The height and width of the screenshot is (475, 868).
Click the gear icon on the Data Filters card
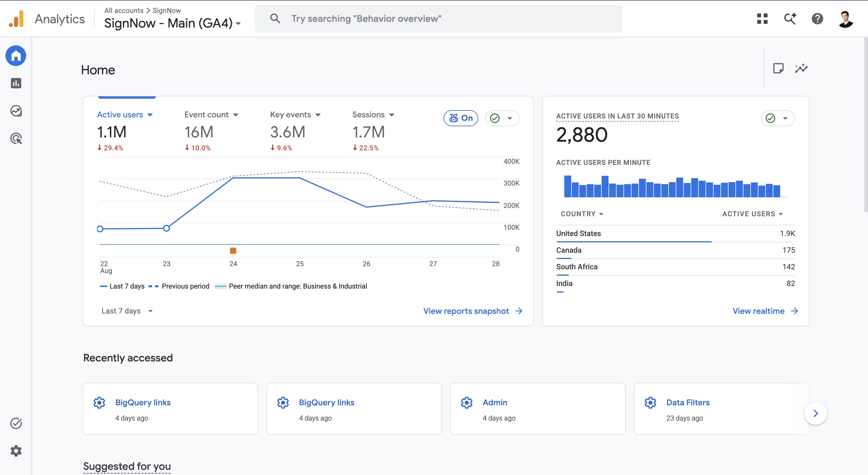coord(650,403)
